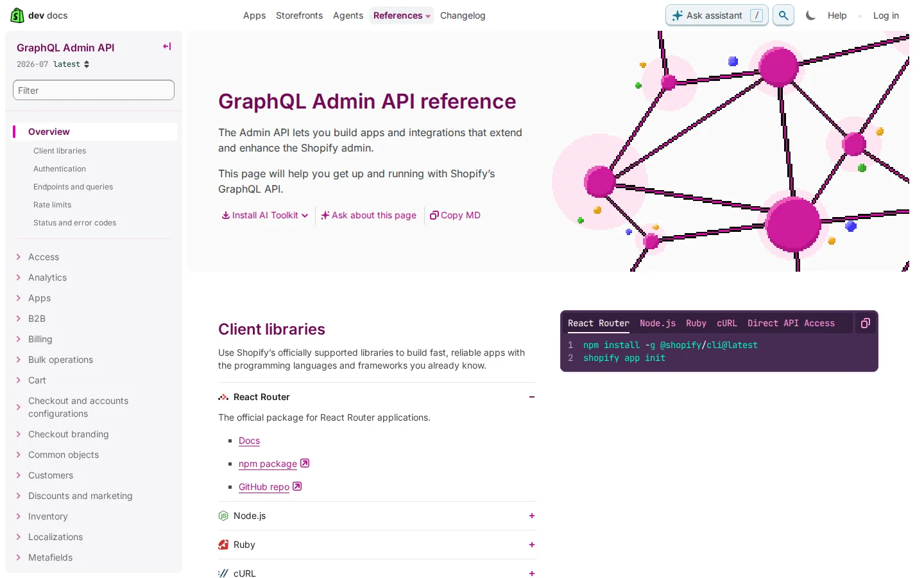
Task: Open the npm package link
Action: (268, 464)
